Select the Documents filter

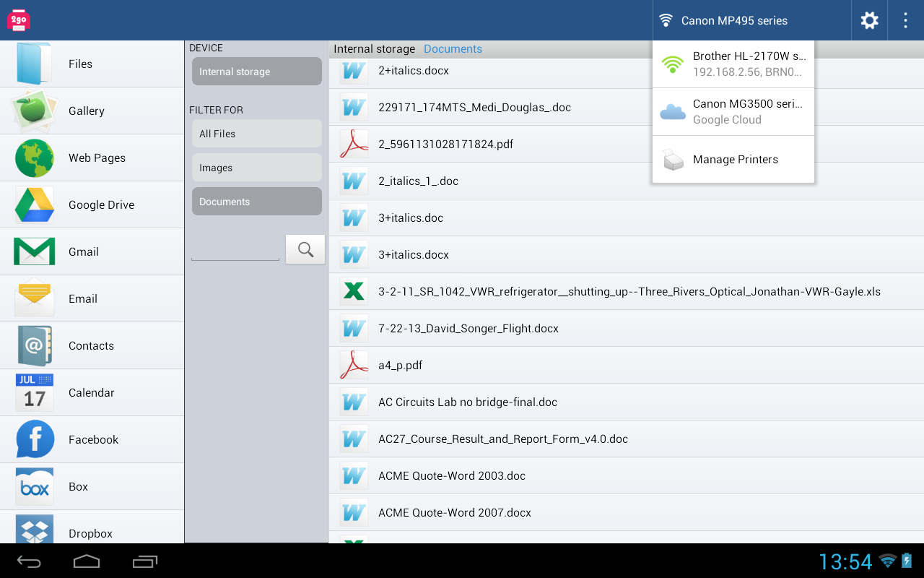pyautogui.click(x=257, y=202)
